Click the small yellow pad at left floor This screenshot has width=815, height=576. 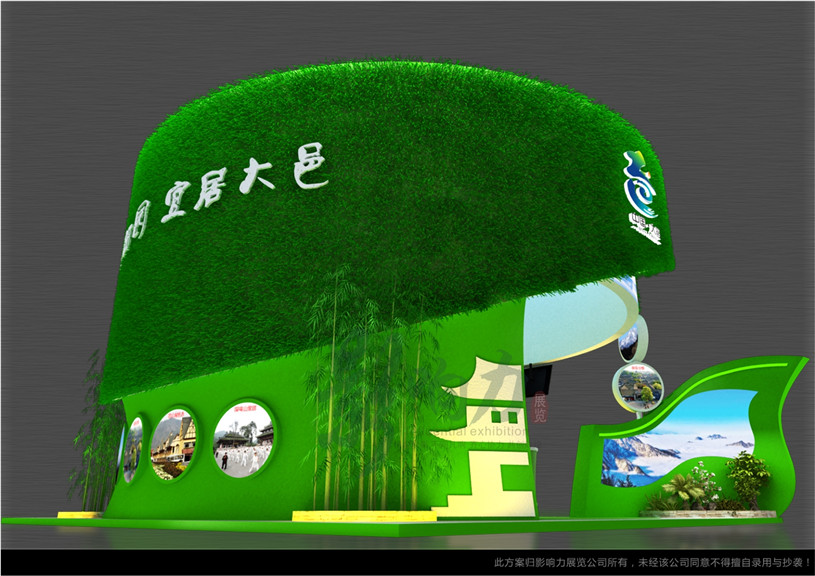pyautogui.click(x=79, y=515)
